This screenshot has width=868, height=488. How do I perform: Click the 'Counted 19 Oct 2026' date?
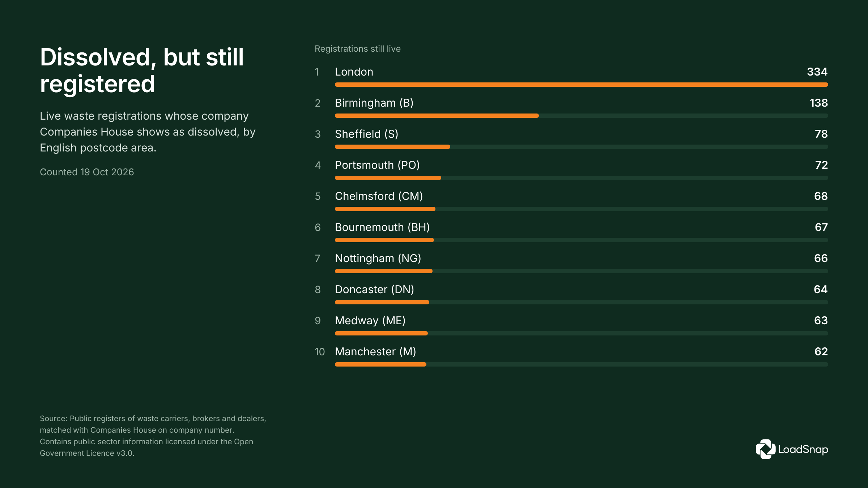[x=87, y=172]
